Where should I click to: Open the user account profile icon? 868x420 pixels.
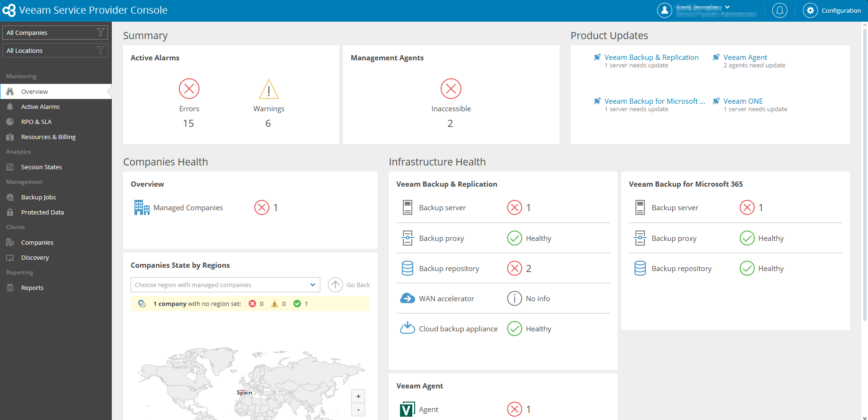click(664, 10)
